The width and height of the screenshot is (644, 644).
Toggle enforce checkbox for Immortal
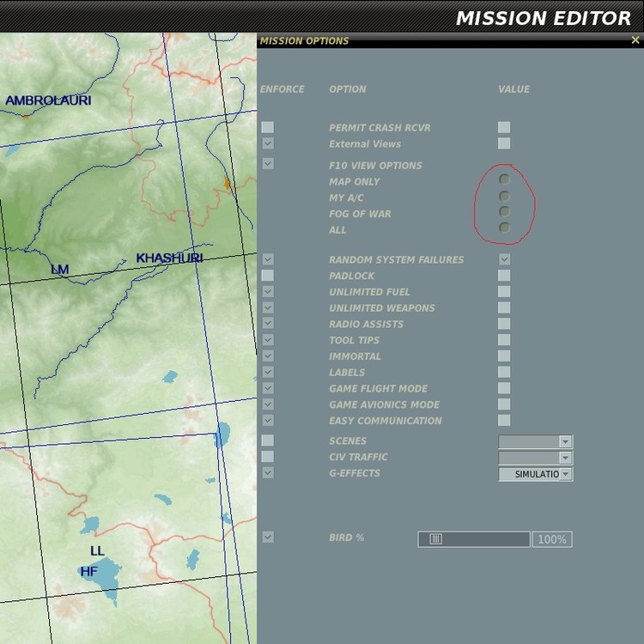point(267,355)
